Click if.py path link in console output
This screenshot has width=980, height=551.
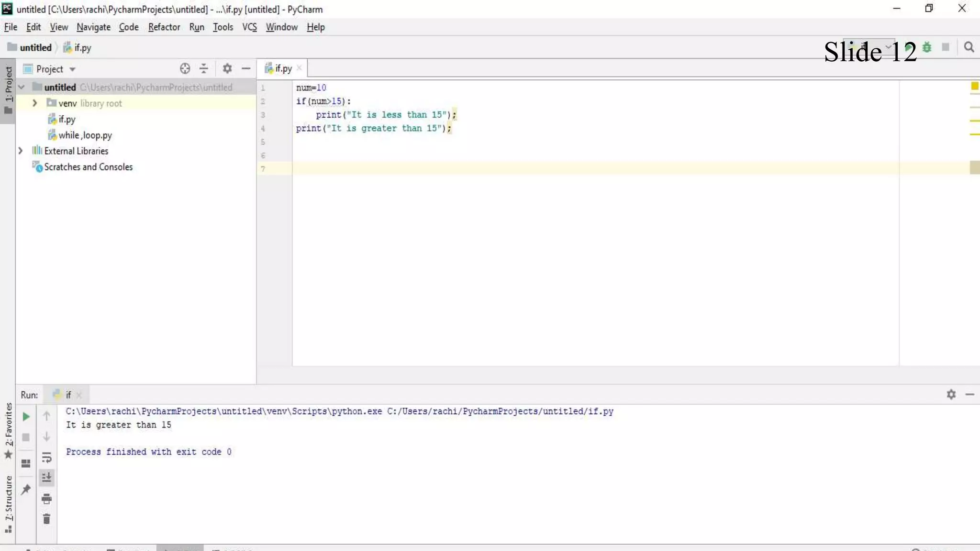point(500,411)
